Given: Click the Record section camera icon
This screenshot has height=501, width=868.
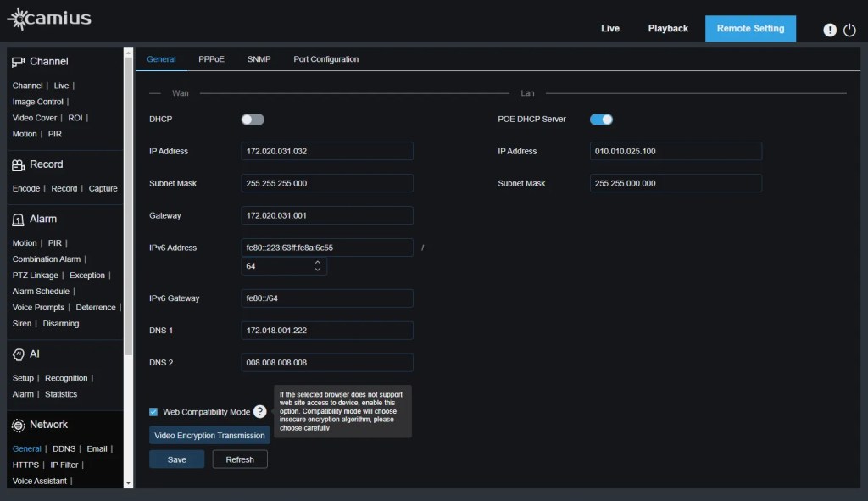Looking at the screenshot, I should coord(18,164).
